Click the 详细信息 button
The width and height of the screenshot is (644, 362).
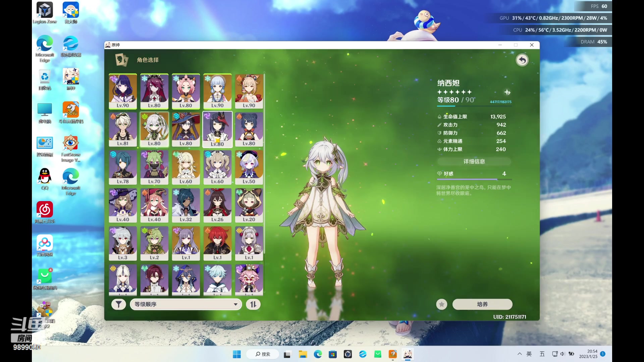(474, 162)
